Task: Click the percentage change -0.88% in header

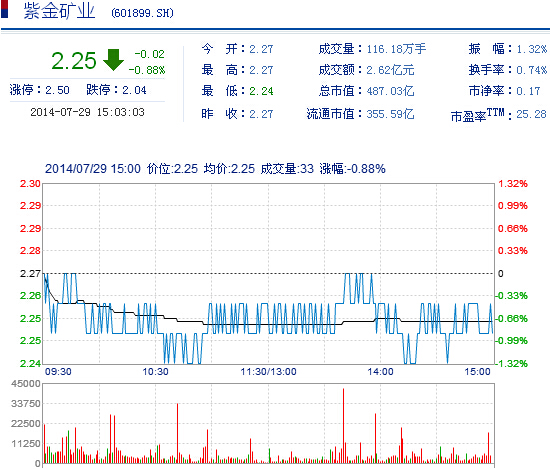Action: point(147,70)
